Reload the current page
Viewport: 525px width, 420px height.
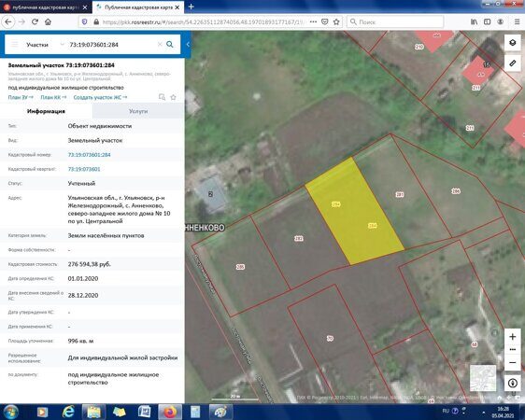pyautogui.click(x=35, y=22)
